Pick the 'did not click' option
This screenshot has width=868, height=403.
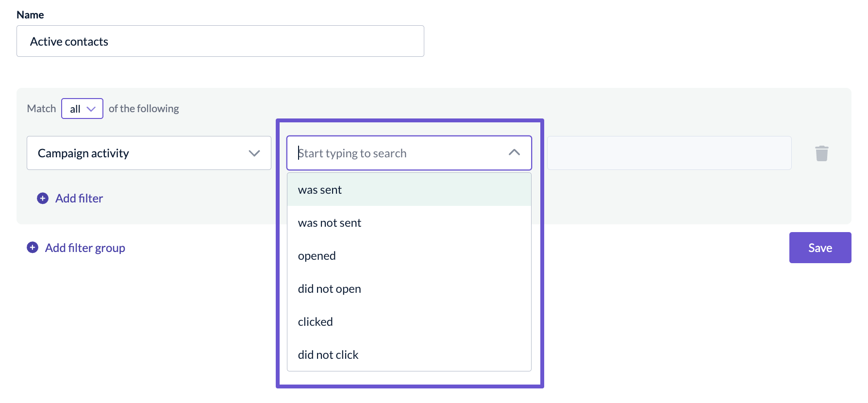click(409, 355)
